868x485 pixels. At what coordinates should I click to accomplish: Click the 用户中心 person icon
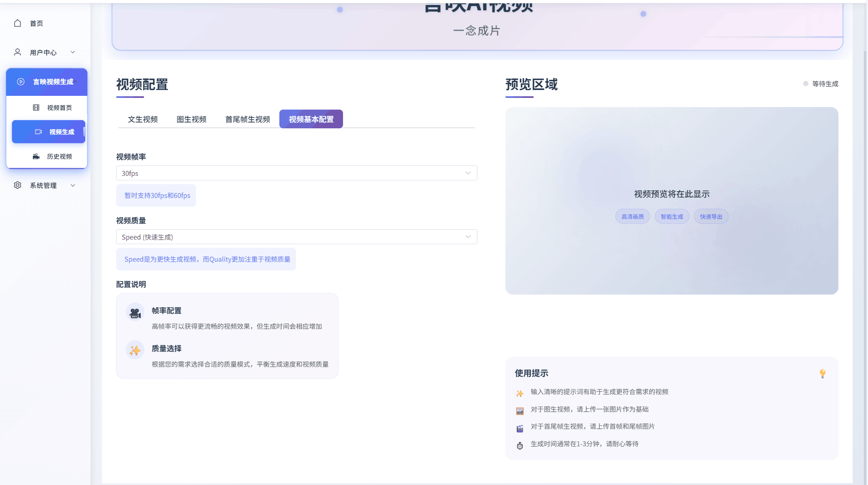pyautogui.click(x=17, y=52)
